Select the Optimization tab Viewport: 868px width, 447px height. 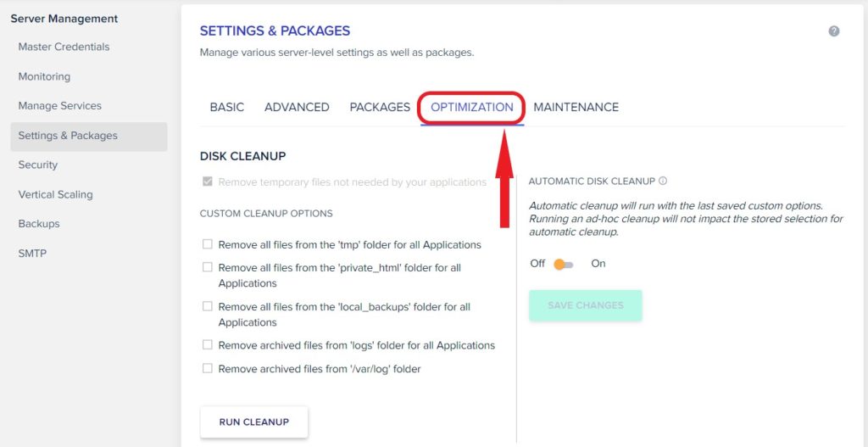coord(472,107)
